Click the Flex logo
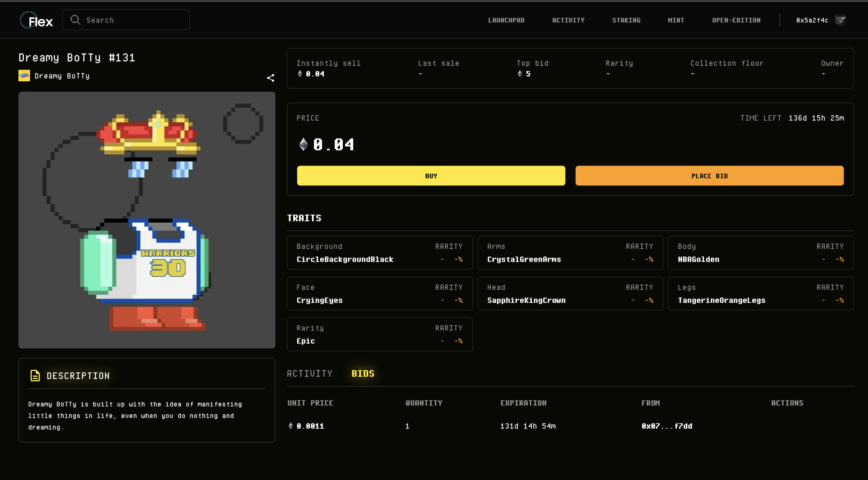 [36, 20]
